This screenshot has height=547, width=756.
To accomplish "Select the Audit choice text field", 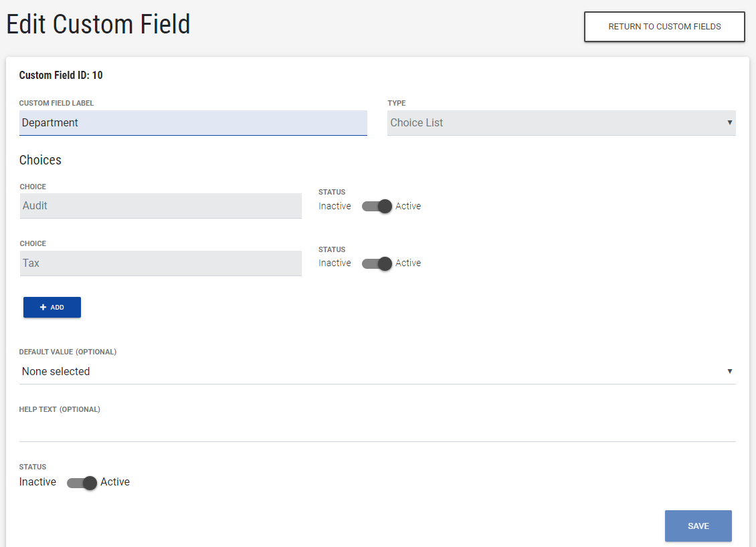I will [x=161, y=206].
